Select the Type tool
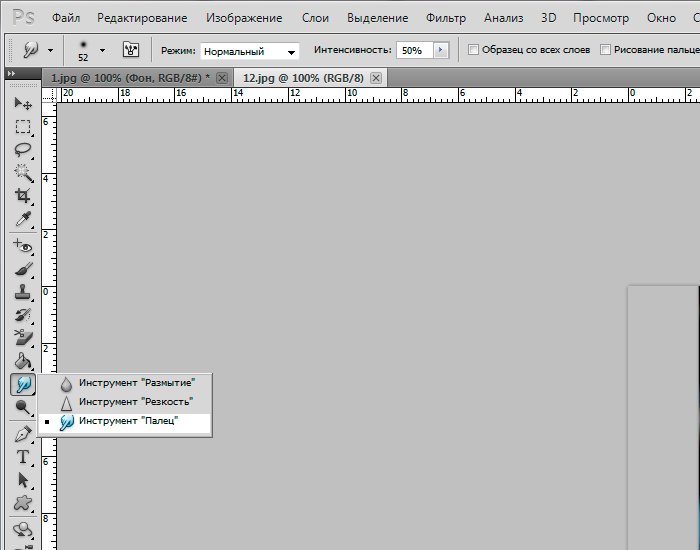Viewport: 700px width, 550px height. coord(22,458)
